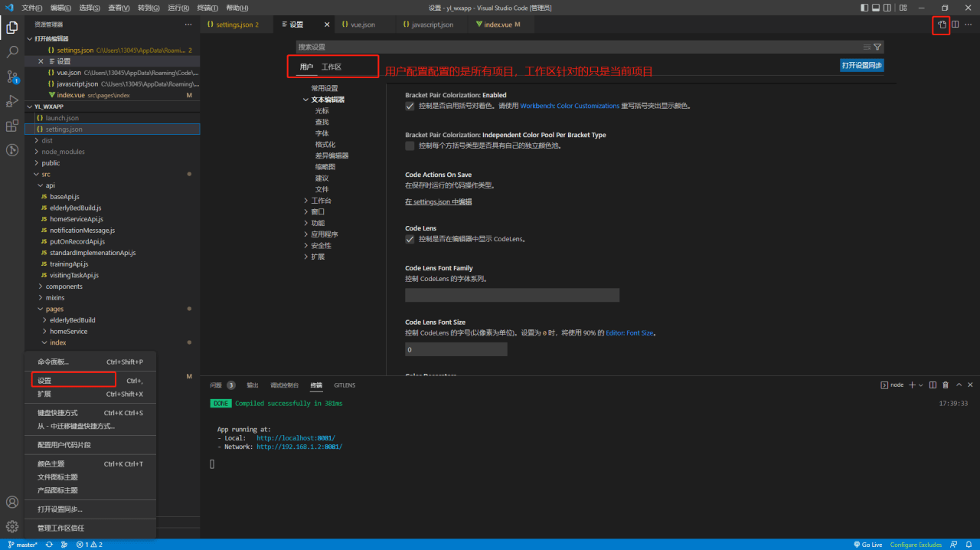Open Run and Debug view

(x=12, y=101)
